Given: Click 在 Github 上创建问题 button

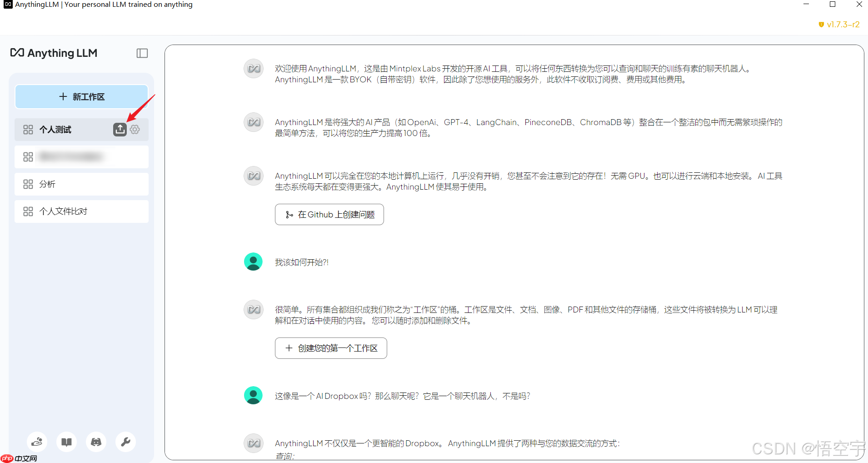Looking at the screenshot, I should point(329,215).
